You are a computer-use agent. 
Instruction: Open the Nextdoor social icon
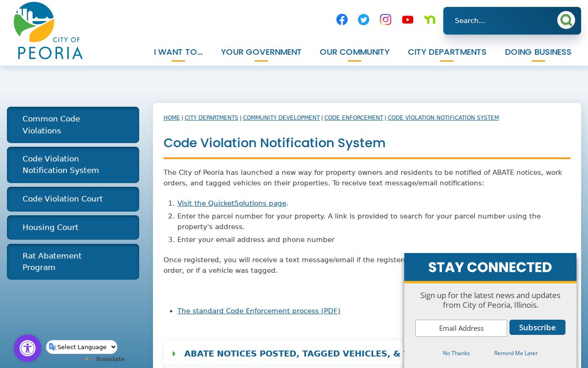pos(430,19)
